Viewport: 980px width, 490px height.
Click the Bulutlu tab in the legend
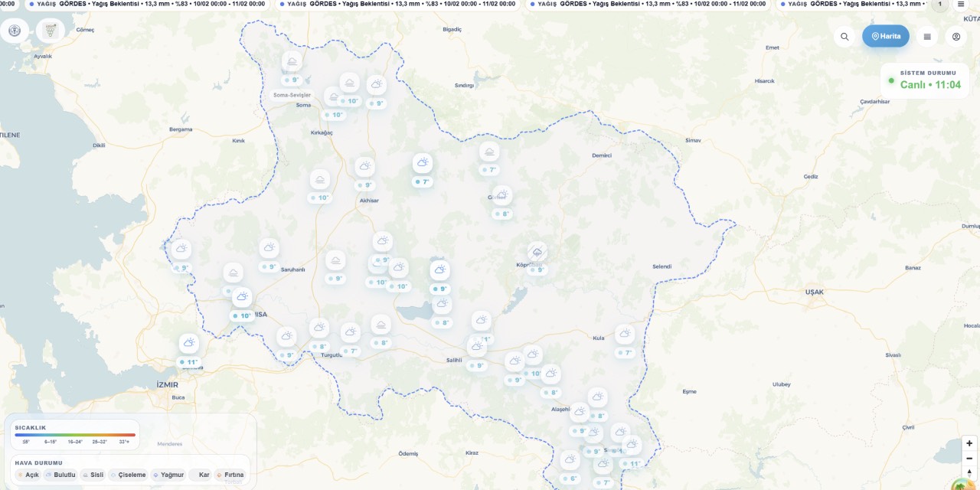(60, 475)
